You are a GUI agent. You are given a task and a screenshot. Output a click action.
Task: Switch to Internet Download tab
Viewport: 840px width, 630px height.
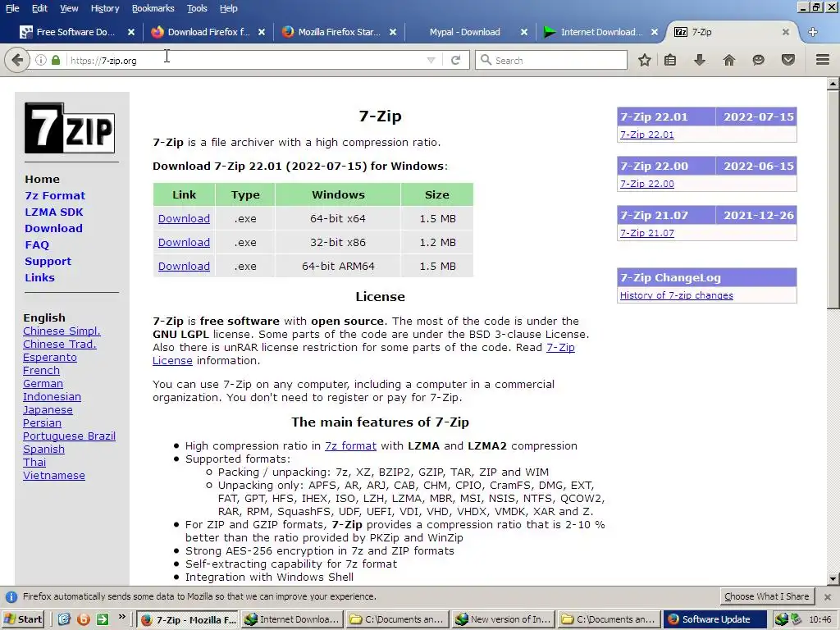pyautogui.click(x=600, y=32)
